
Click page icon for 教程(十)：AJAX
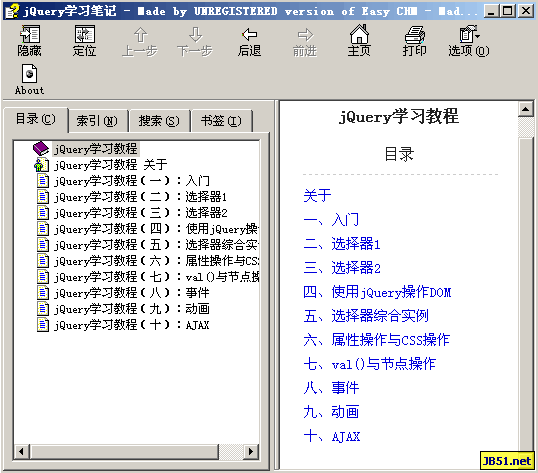(x=43, y=324)
